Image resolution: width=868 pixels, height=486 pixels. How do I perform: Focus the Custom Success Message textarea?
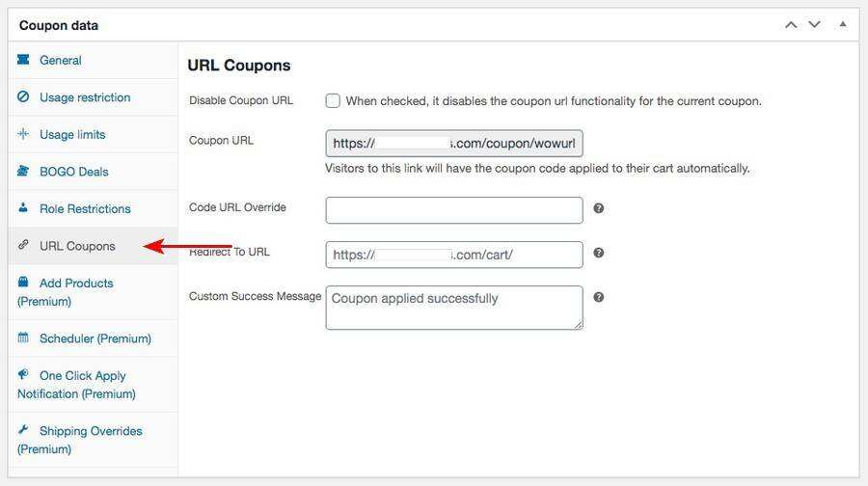454,308
